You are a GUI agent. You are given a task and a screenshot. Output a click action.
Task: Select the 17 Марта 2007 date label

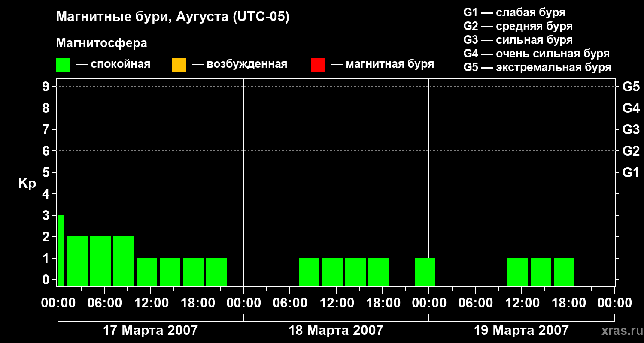(x=150, y=331)
